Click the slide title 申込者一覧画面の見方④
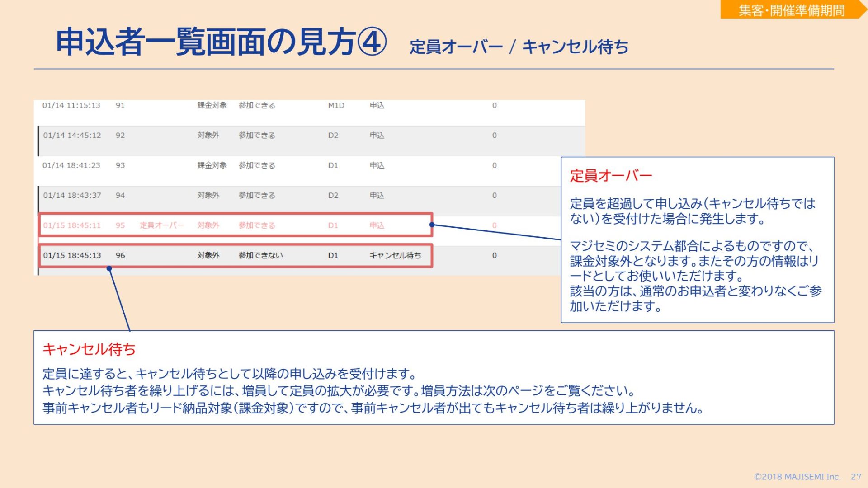868x488 pixels. [x=221, y=42]
